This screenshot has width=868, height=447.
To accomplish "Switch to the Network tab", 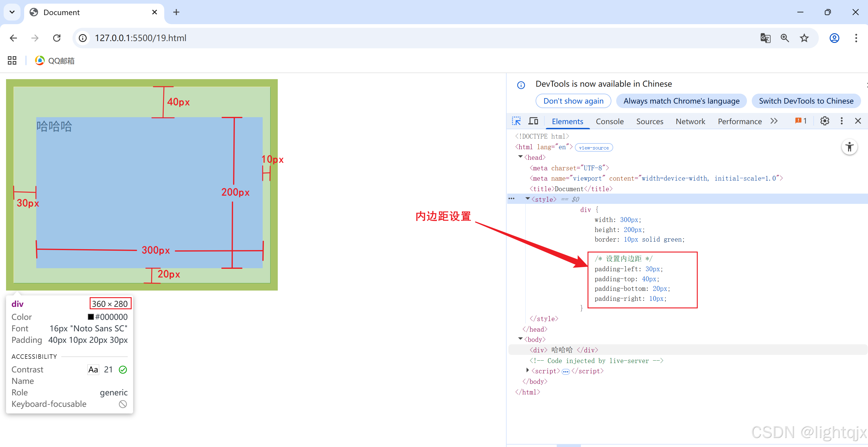I will click(x=690, y=121).
